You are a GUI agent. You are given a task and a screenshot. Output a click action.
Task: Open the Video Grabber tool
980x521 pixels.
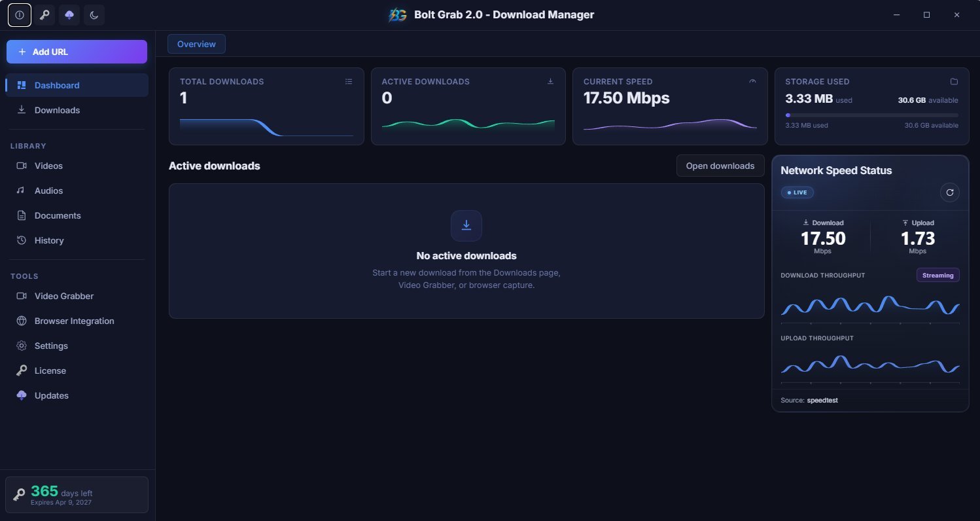(63, 296)
